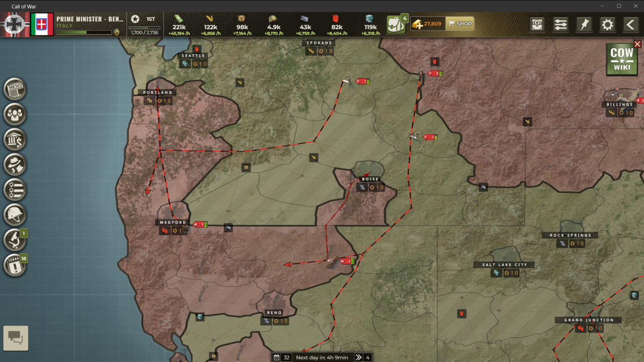This screenshot has height=362, width=644.
Task: Toggle the map filter sliders panel
Action: [560, 24]
